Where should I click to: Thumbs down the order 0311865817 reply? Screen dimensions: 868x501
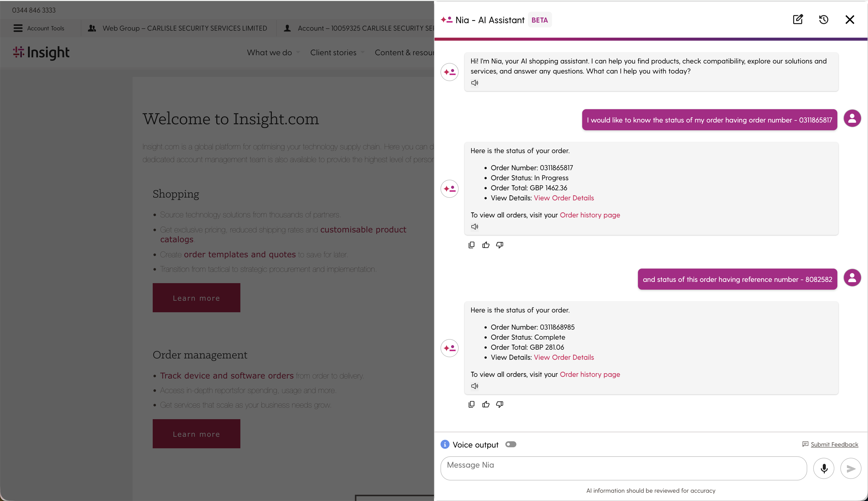tap(500, 245)
